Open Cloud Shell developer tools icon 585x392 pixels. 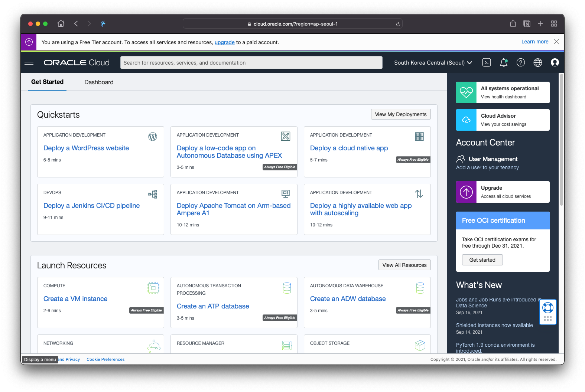487,62
